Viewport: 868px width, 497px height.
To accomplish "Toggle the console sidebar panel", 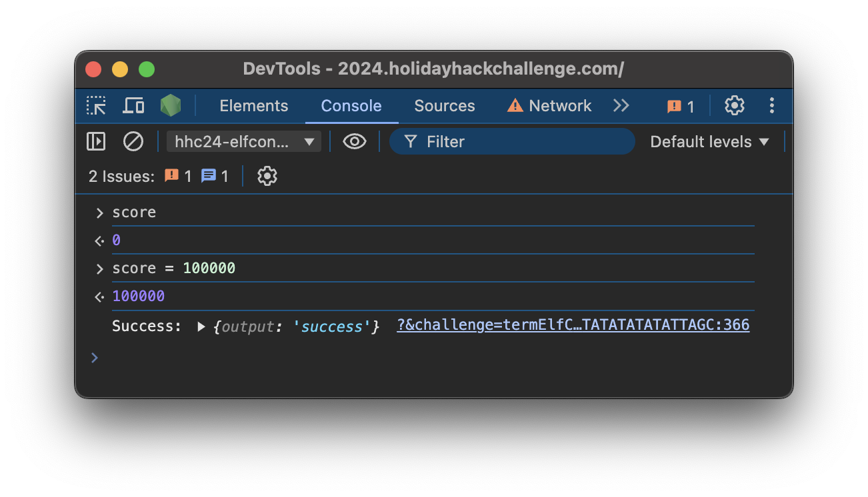I will click(x=96, y=142).
